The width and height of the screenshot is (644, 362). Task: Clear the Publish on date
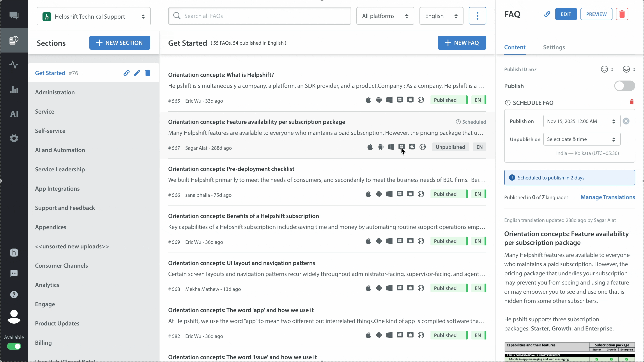tap(626, 121)
